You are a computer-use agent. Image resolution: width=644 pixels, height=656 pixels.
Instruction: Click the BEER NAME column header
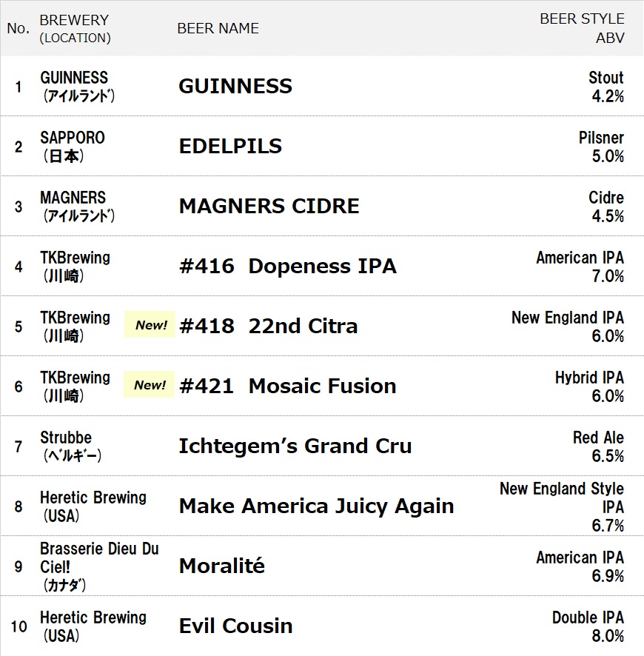coord(218,28)
